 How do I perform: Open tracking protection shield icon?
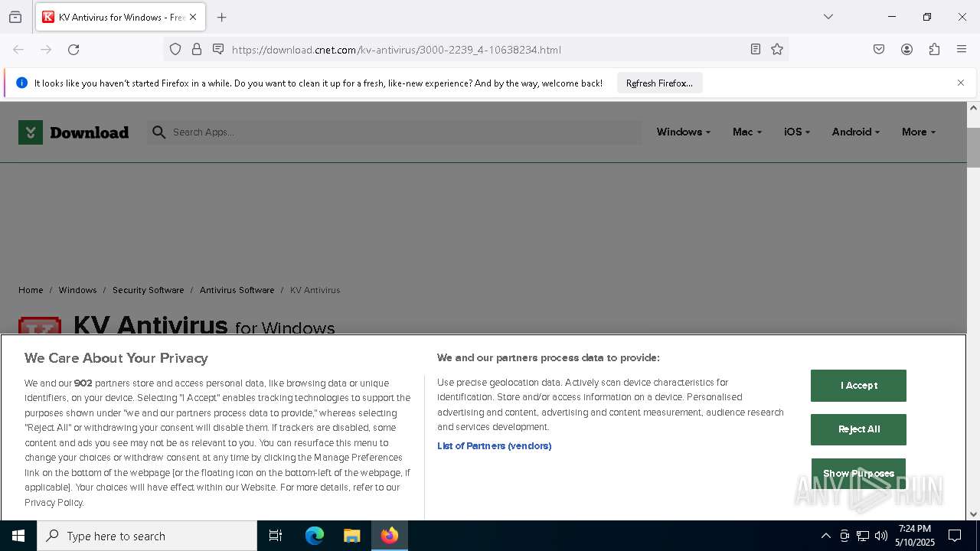175,50
